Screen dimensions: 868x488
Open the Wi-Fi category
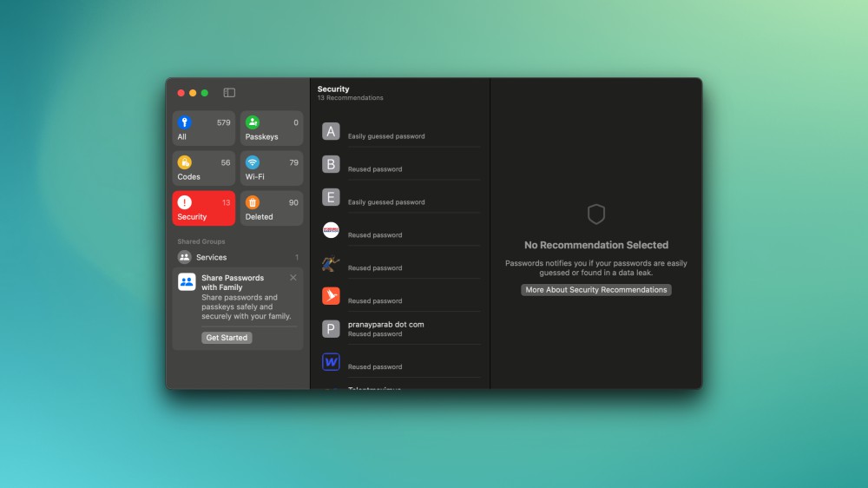pyautogui.click(x=271, y=168)
